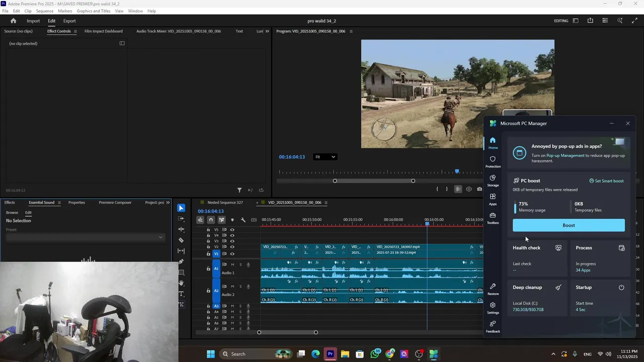Open the Essential Sound Preset dropdown
This screenshot has width=644, height=362.
click(x=85, y=237)
